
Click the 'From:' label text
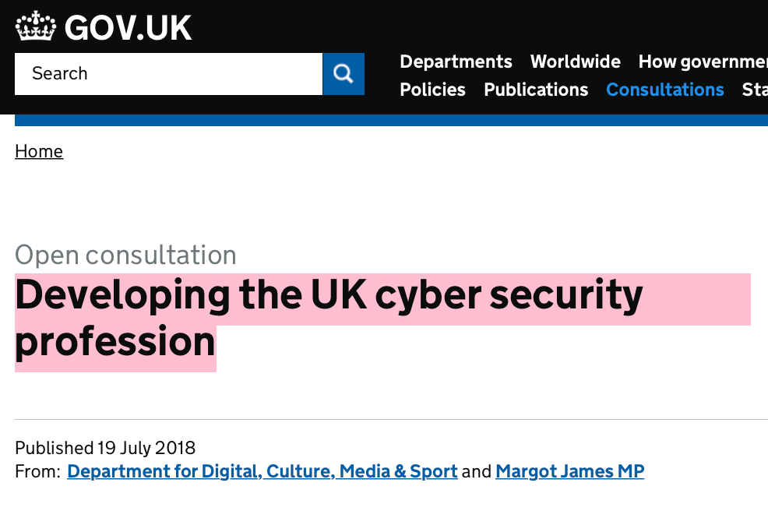[37, 471]
